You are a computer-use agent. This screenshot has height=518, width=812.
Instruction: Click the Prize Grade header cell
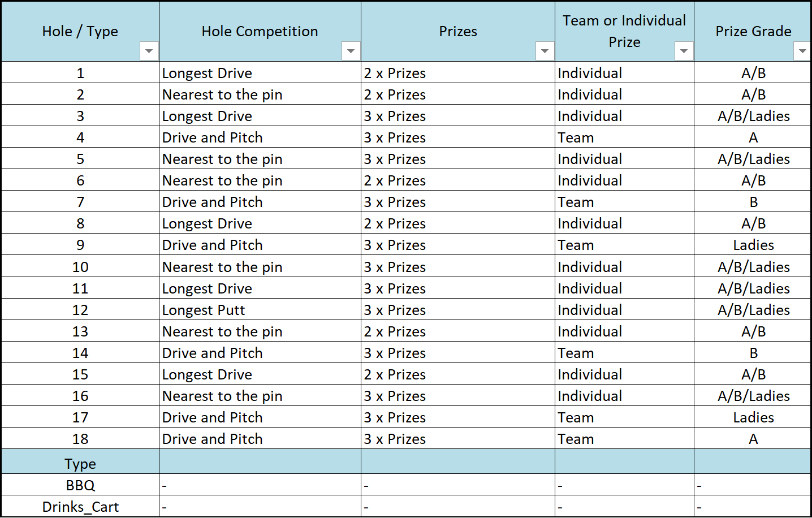point(753,31)
